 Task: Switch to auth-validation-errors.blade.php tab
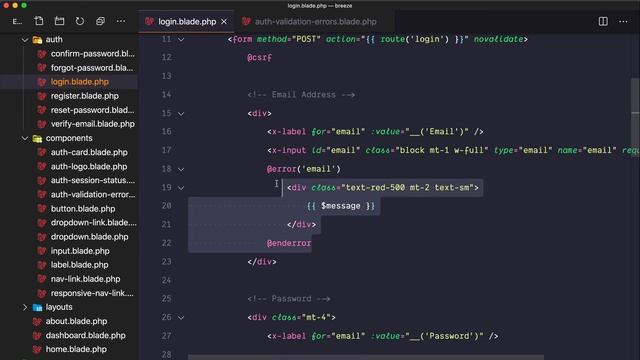310,22
